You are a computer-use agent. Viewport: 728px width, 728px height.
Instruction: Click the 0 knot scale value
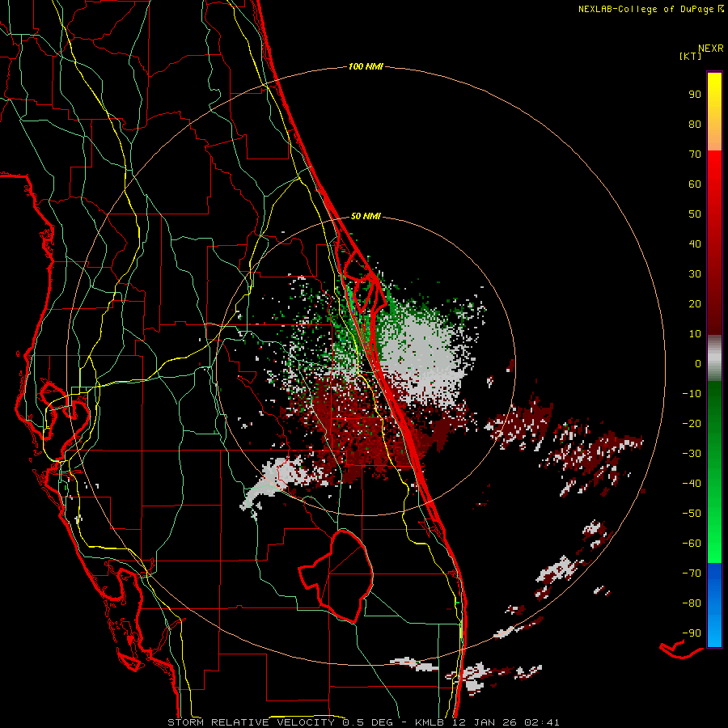pos(698,364)
